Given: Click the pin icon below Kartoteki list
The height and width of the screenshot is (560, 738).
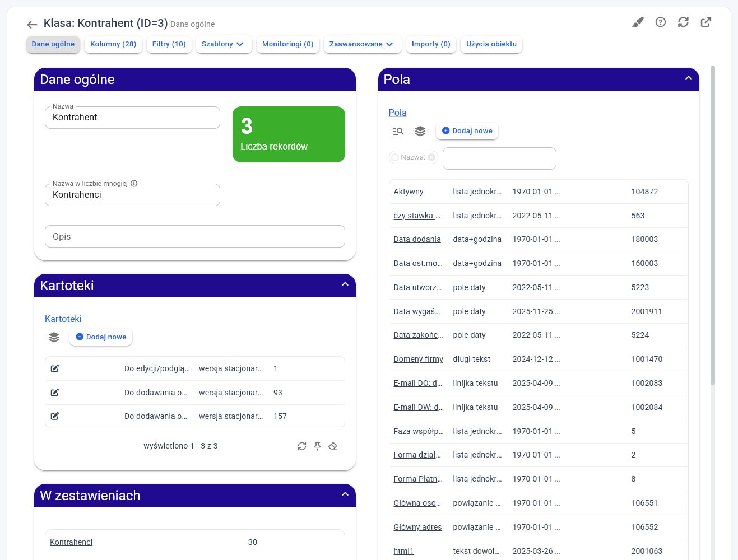Looking at the screenshot, I should [x=317, y=446].
